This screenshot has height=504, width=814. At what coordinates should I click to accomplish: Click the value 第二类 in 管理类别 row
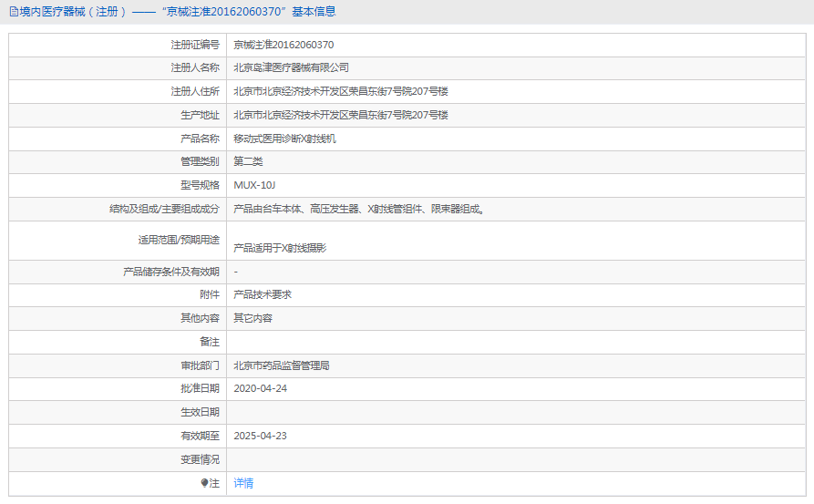(248, 161)
